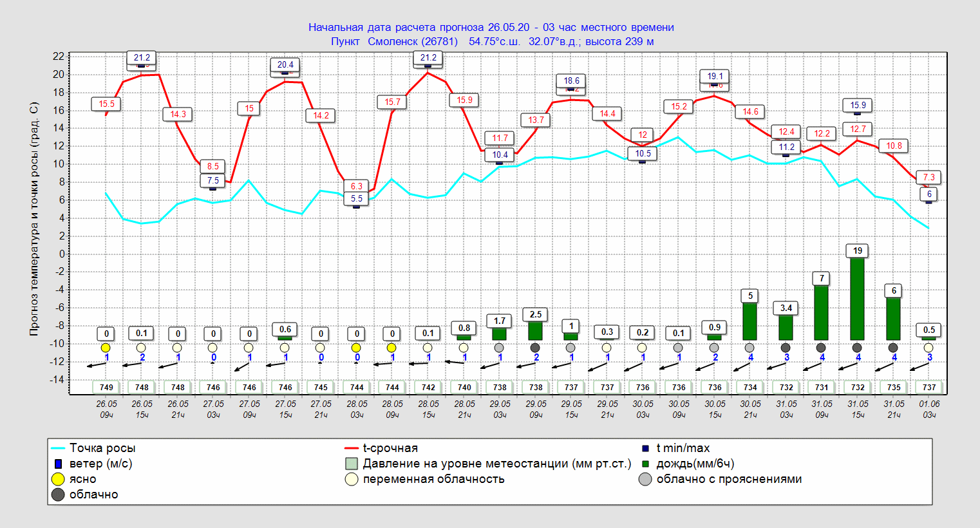Image resolution: width=980 pixels, height=528 pixels.
Task: Click the x-axis label 26.05 09ч
Action: 106,410
